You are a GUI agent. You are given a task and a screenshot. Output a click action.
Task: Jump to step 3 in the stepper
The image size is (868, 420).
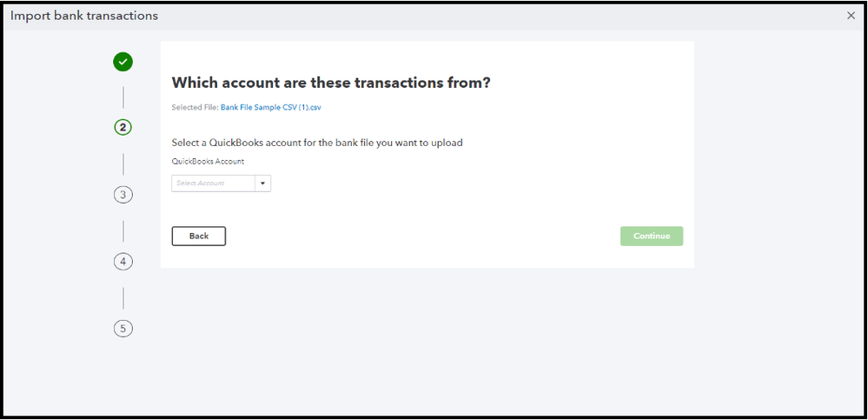tap(123, 195)
